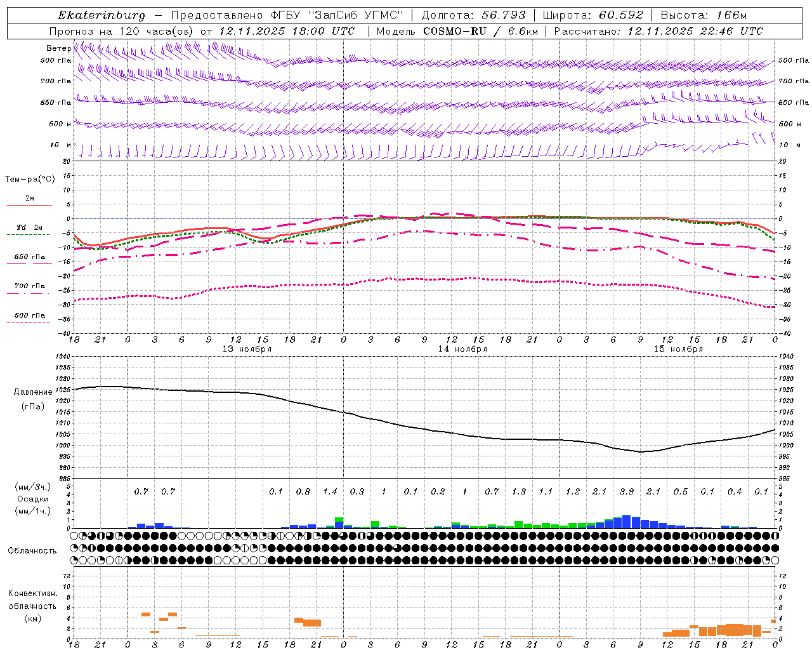
Task: Click the '1.2' precipitation total
Action: point(573,492)
